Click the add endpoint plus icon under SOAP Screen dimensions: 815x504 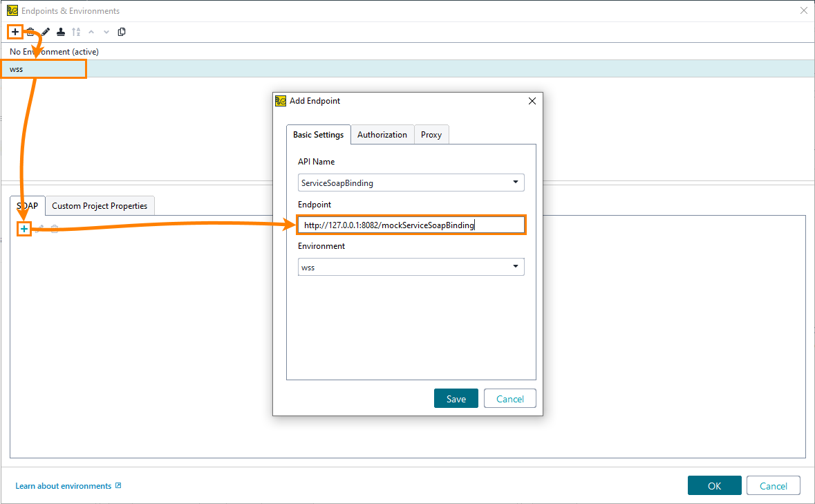tap(24, 229)
